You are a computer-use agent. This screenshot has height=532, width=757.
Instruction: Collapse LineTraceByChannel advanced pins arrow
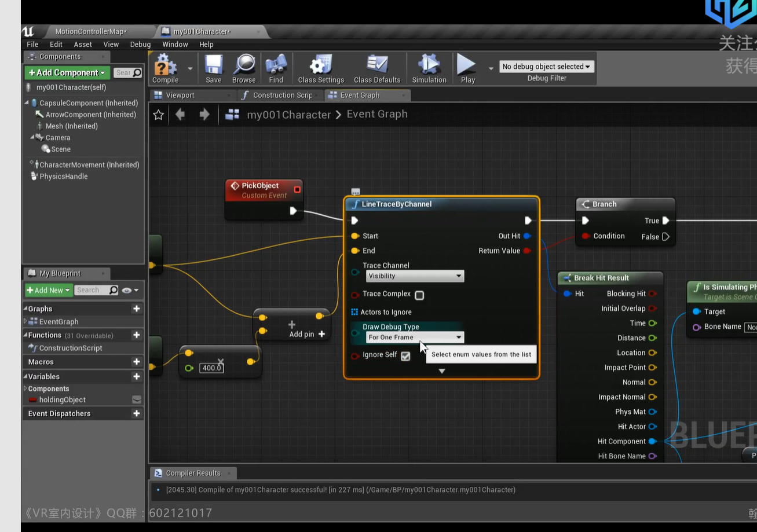[x=442, y=371]
